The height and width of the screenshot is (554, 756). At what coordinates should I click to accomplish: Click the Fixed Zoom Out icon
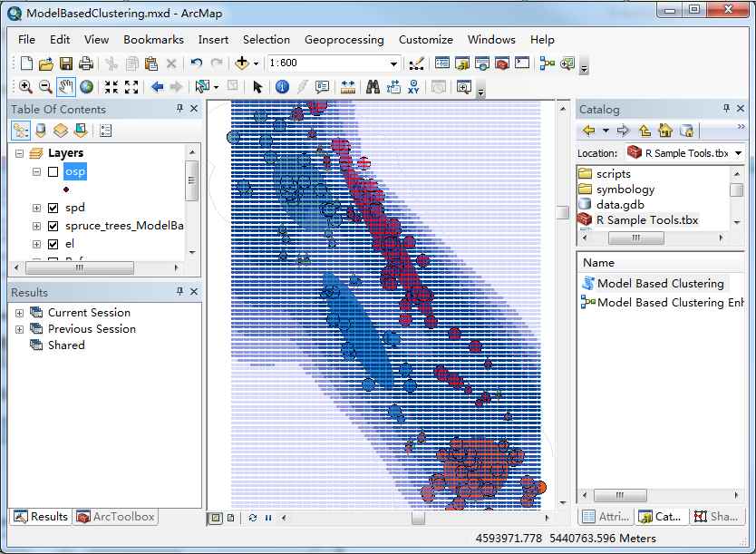point(131,87)
